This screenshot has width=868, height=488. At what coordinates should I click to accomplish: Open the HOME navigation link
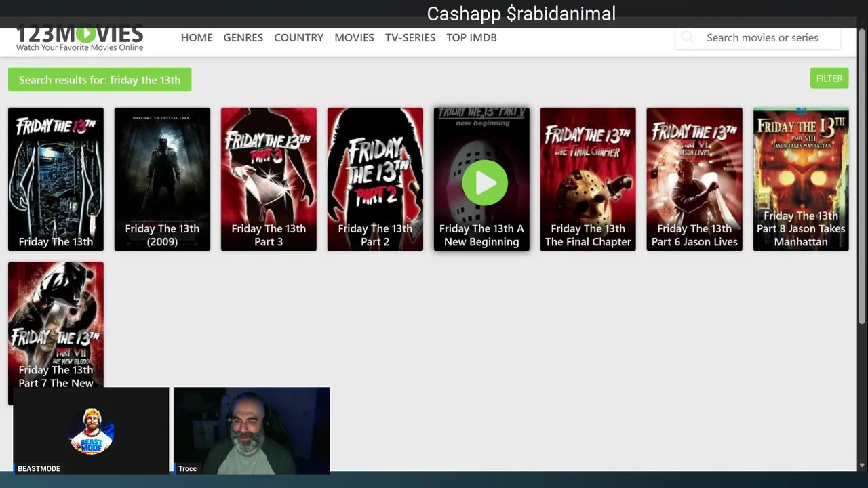pos(197,37)
